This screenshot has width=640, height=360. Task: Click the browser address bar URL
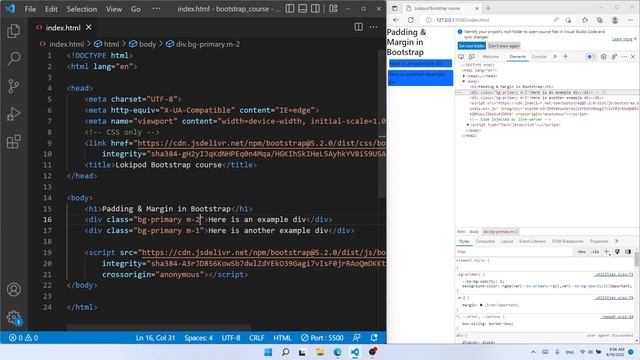pyautogui.click(x=462, y=20)
